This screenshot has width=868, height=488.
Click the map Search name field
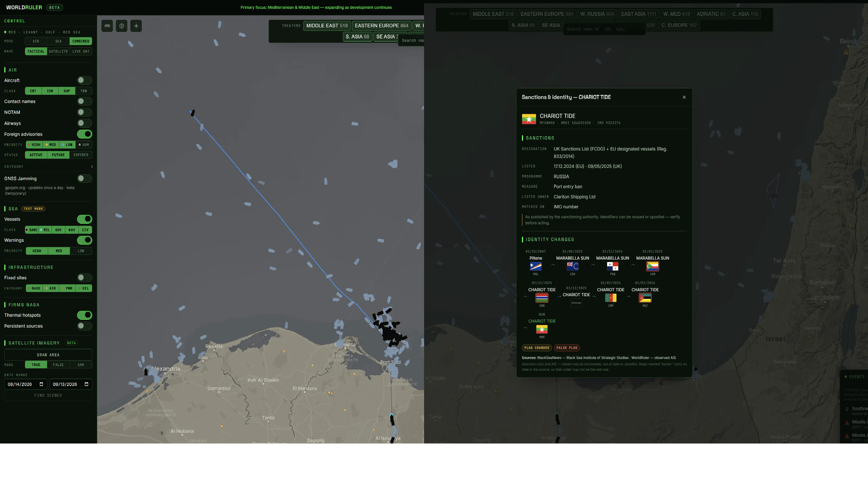coord(411,40)
